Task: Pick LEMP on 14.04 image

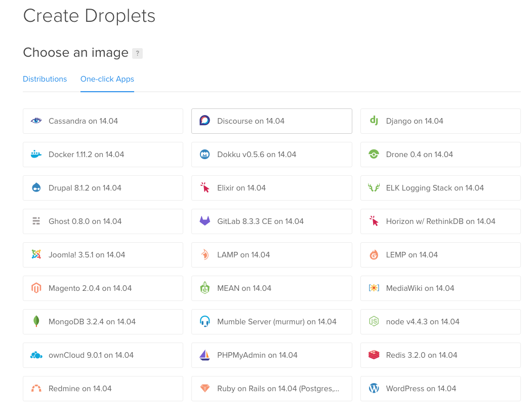Action: coord(440,255)
